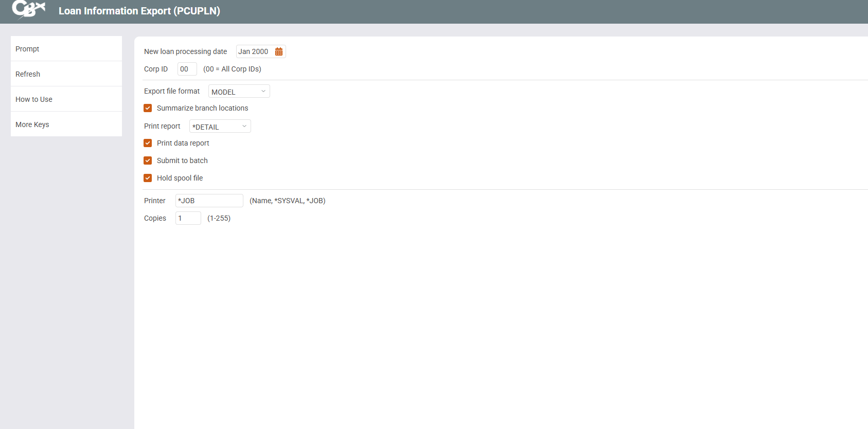Click the 'New loan processing date' label
This screenshot has width=868, height=429.
[x=185, y=51]
